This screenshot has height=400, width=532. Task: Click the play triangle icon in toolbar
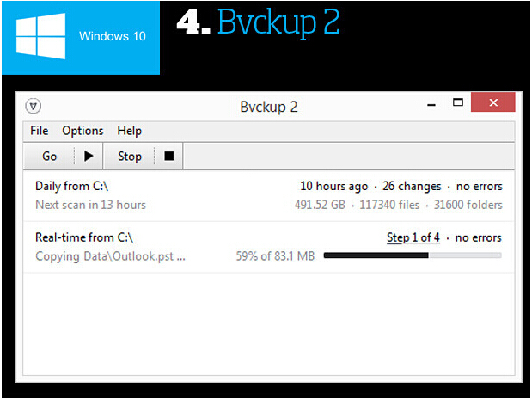pos(88,156)
